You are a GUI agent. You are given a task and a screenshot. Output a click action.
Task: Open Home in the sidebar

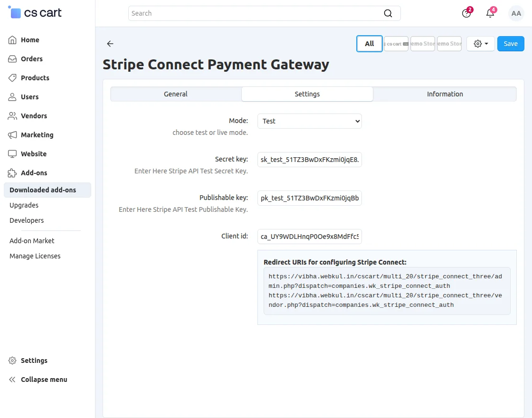[x=30, y=40]
